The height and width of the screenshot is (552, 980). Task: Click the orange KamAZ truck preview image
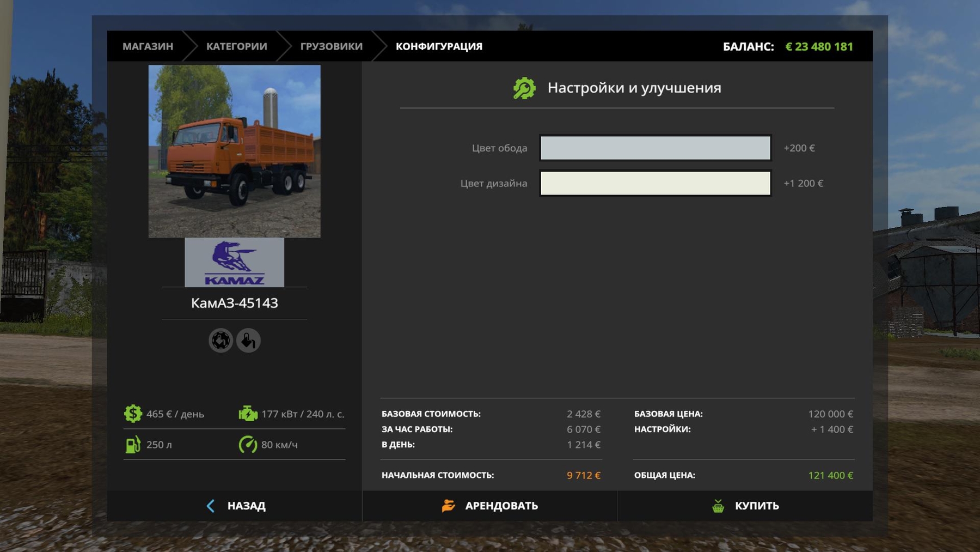234,151
